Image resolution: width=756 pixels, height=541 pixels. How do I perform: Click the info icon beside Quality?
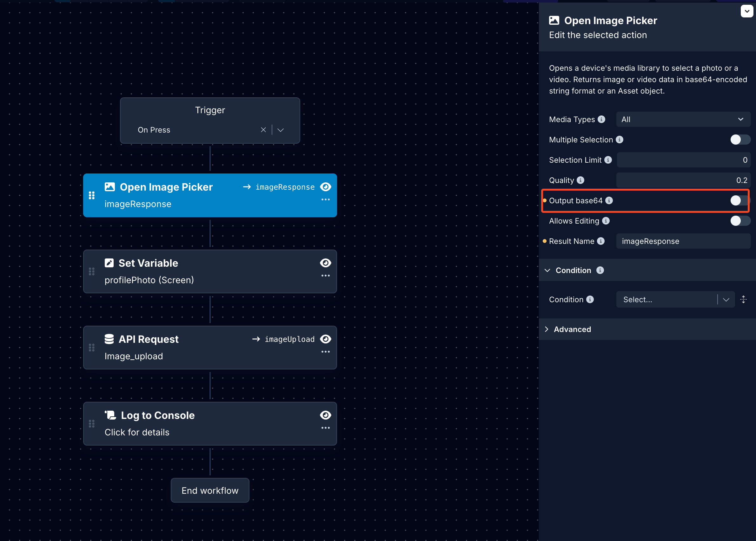click(580, 180)
